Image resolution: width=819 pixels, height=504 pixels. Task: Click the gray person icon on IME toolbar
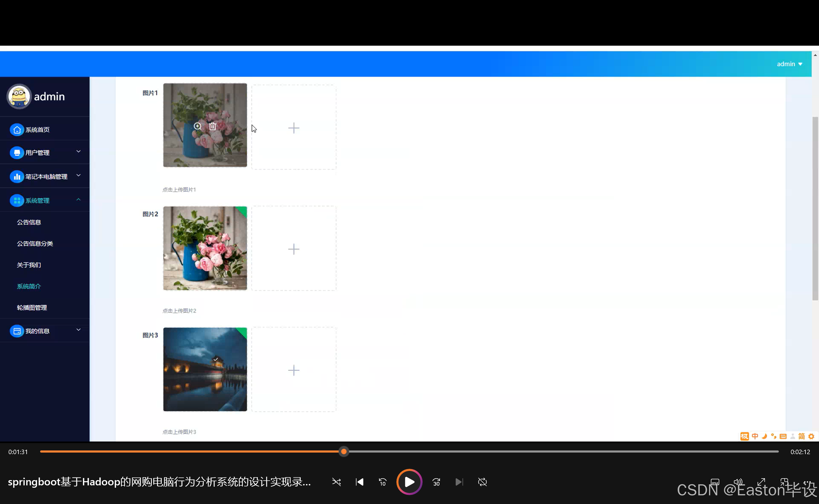pyautogui.click(x=793, y=436)
